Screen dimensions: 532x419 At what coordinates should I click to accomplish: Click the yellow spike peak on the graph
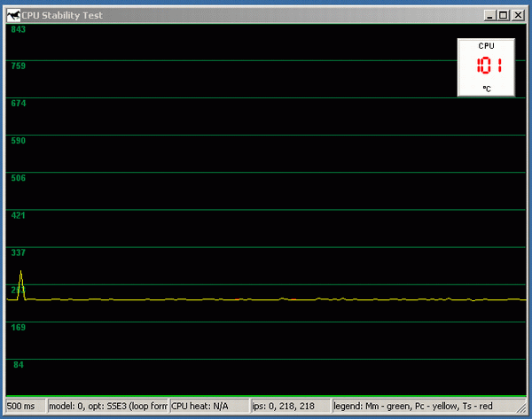[x=21, y=273]
